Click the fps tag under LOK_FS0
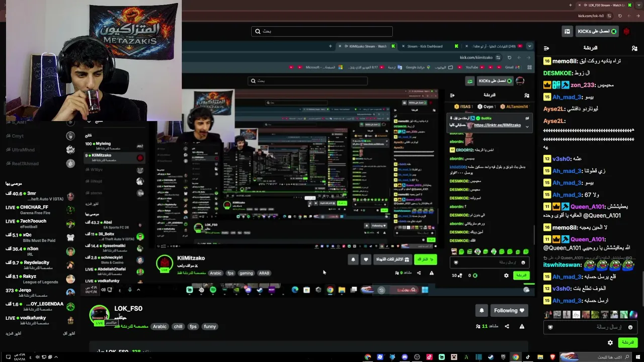This screenshot has width=644, height=362. [193, 326]
